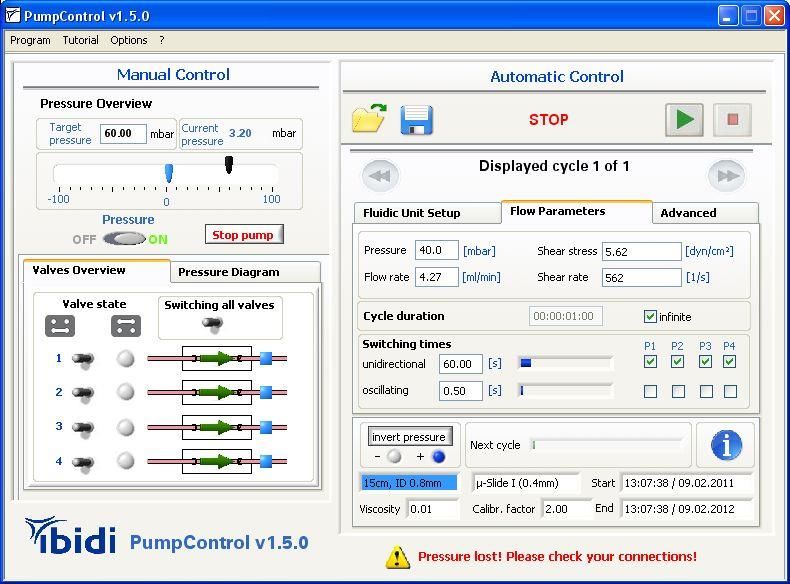The width and height of the screenshot is (790, 584).
Task: Go to previous cycle with rewind arrow
Action: pos(380,176)
